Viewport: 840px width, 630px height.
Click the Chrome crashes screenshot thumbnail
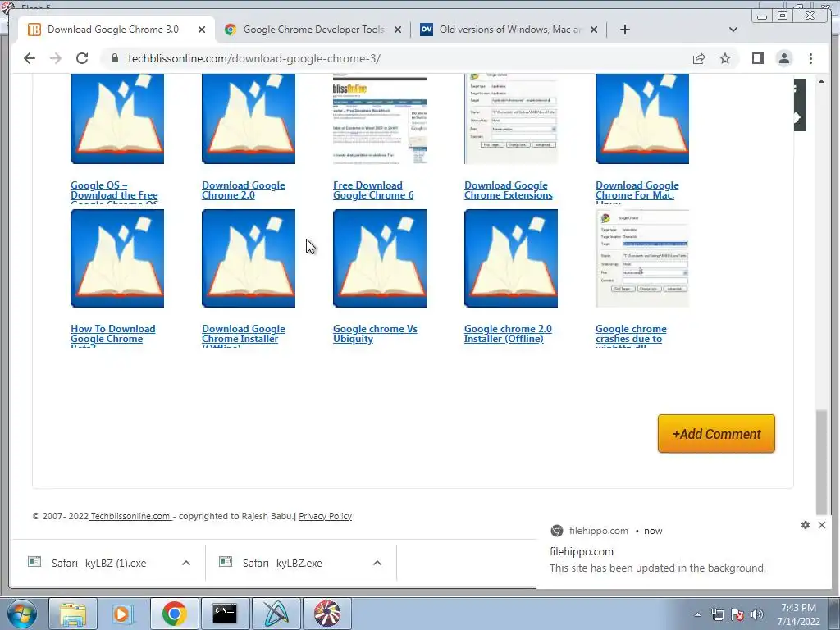click(x=642, y=258)
